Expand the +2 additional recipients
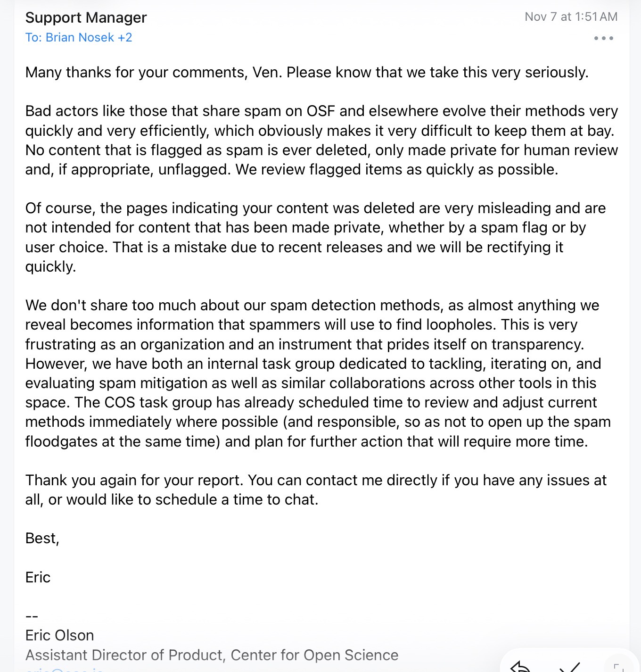 pyautogui.click(x=125, y=38)
